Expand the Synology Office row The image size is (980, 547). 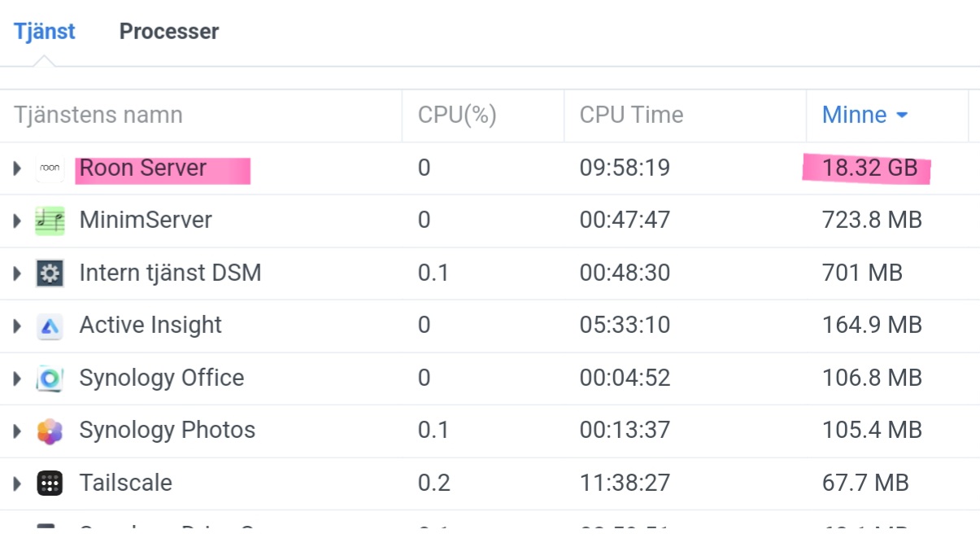click(x=16, y=379)
